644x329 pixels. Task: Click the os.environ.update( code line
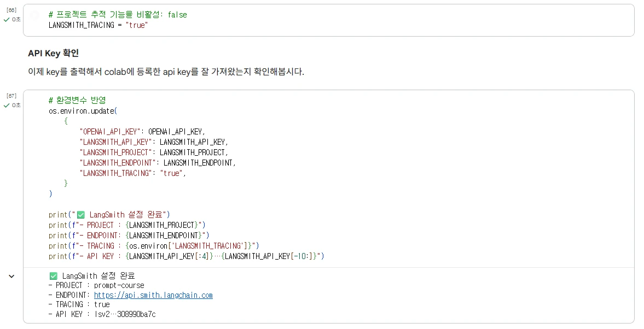[x=83, y=111]
